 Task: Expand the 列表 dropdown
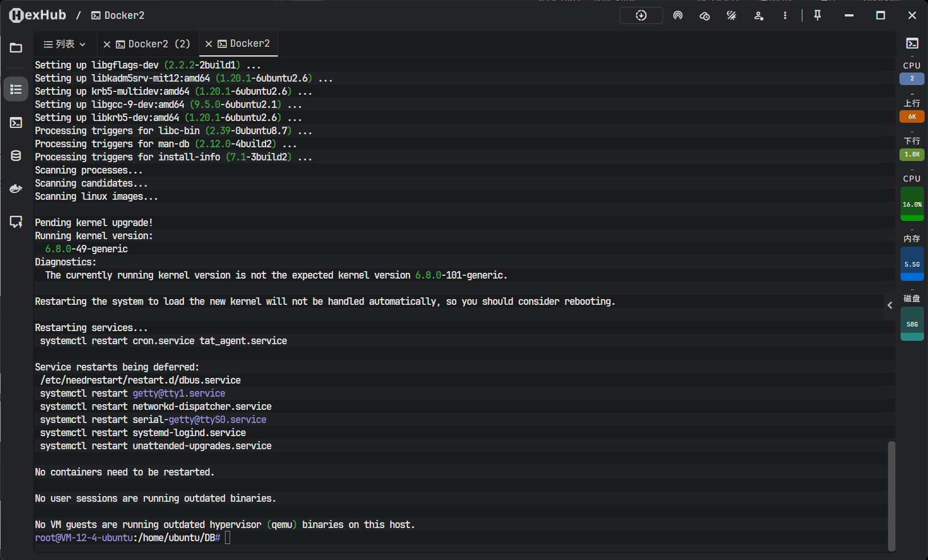click(65, 44)
